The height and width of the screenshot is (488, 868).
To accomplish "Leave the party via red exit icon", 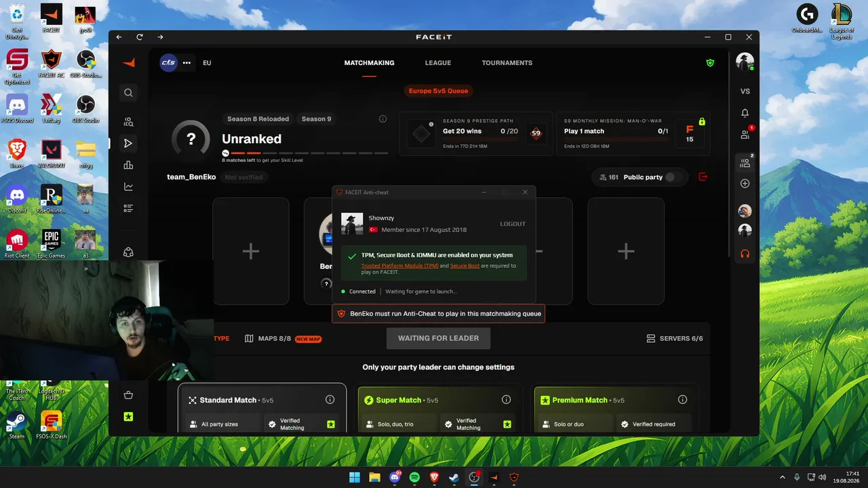I will (703, 177).
